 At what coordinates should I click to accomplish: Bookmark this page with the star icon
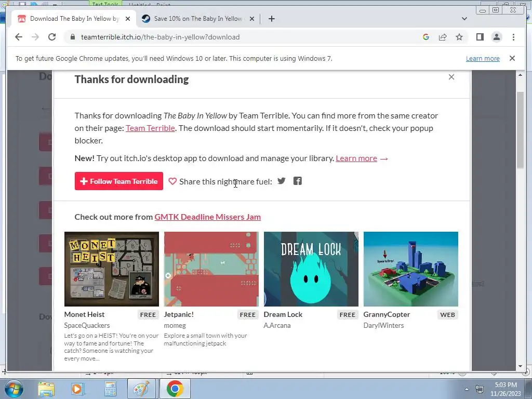[x=459, y=37]
